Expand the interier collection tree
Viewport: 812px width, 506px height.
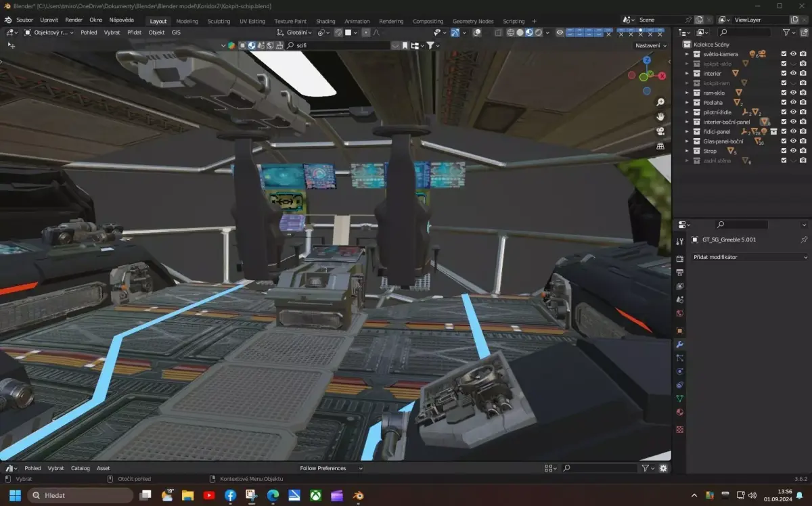point(687,73)
